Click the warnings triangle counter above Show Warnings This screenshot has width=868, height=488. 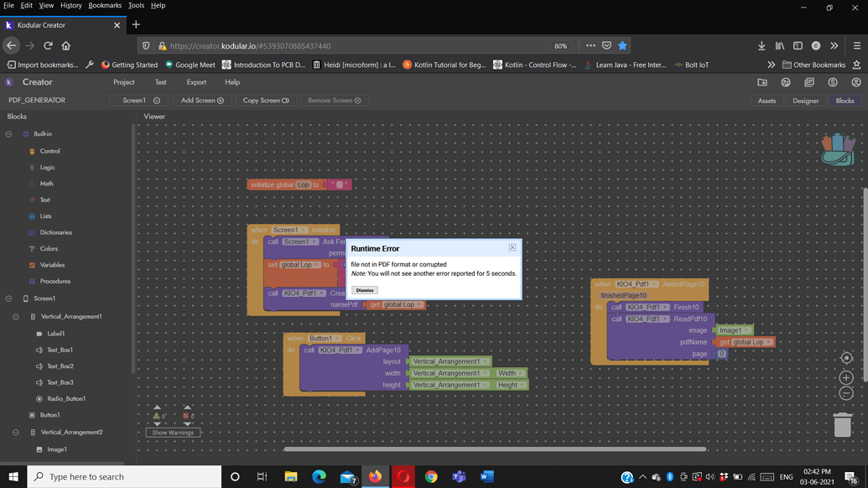tap(156, 416)
